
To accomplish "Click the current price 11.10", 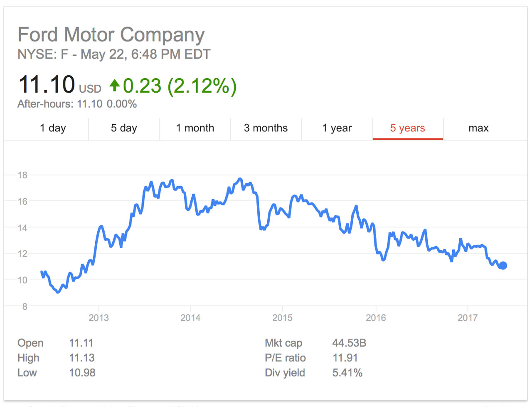I will point(47,85).
